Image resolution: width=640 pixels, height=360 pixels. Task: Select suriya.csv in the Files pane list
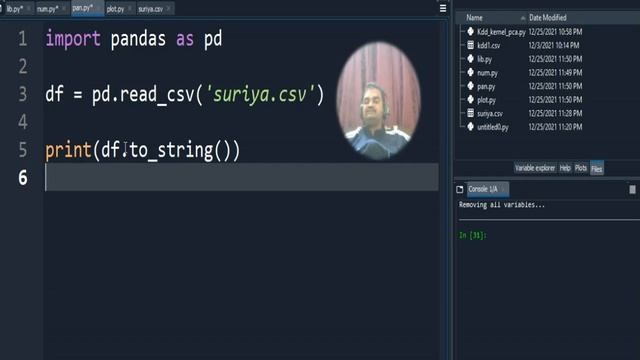tap(490, 113)
